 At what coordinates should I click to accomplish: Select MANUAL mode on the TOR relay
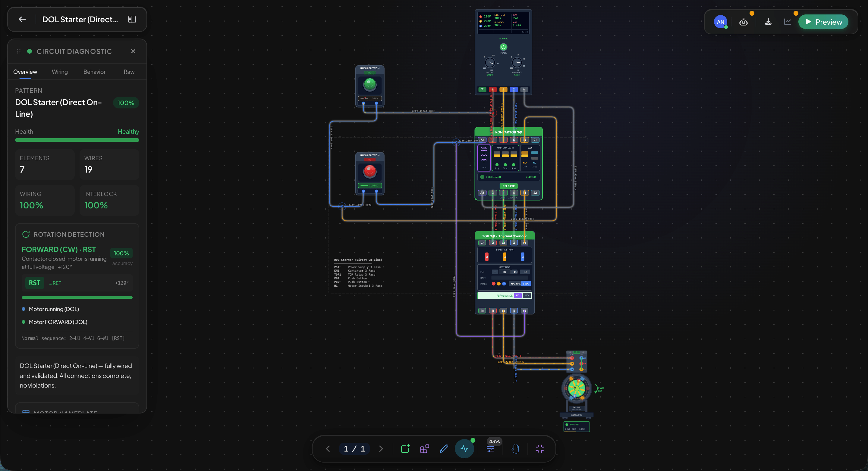coord(515,284)
